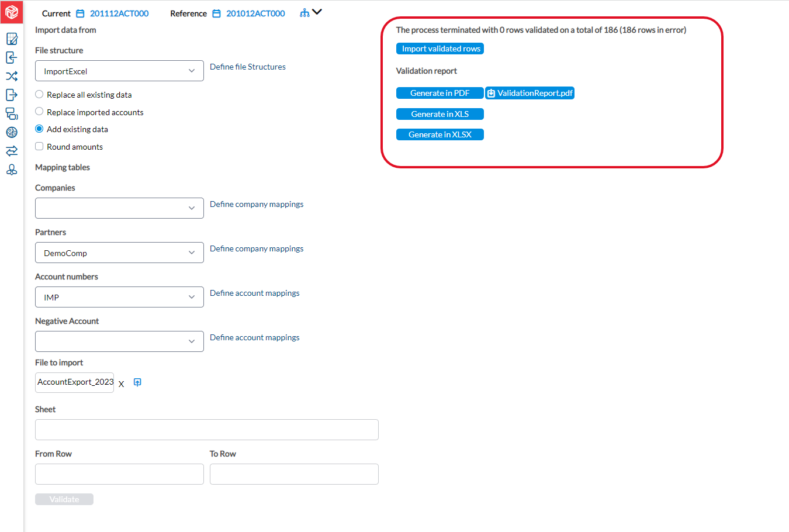
Task: Click the upload file icon beside AccountExport
Action: pos(137,382)
